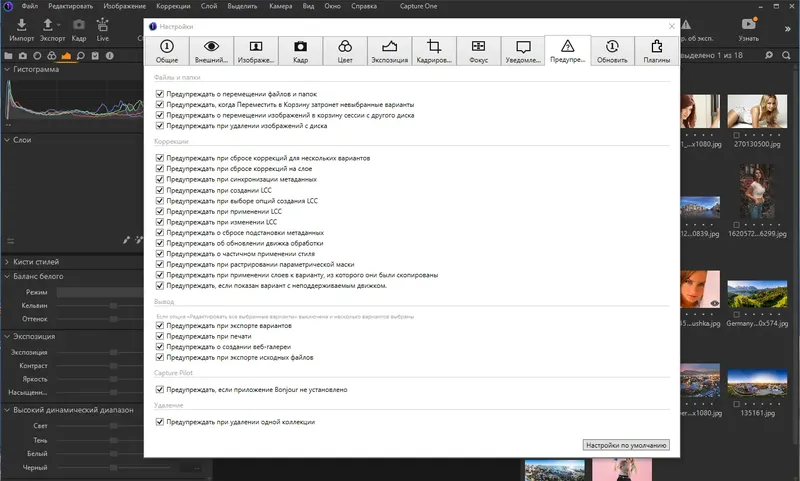This screenshot has width=800, height=481.
Task: Open the Кадр camera tab in Settings
Action: pos(300,51)
